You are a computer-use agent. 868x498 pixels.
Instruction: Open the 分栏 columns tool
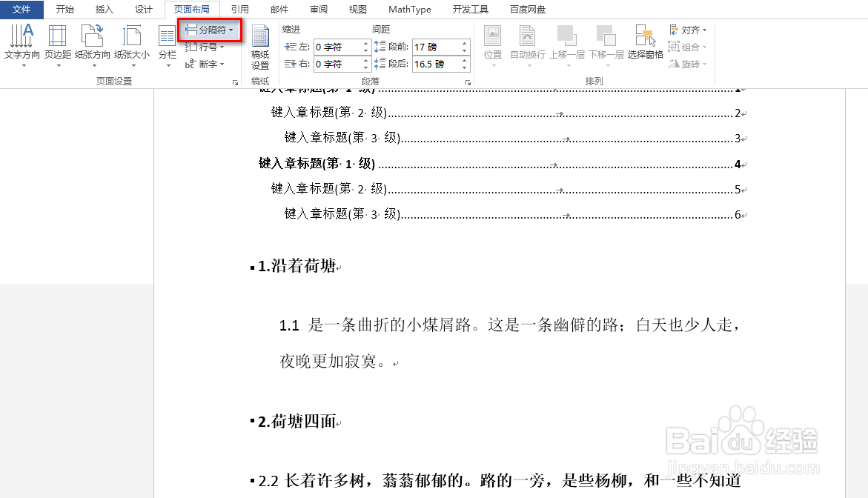click(x=168, y=45)
